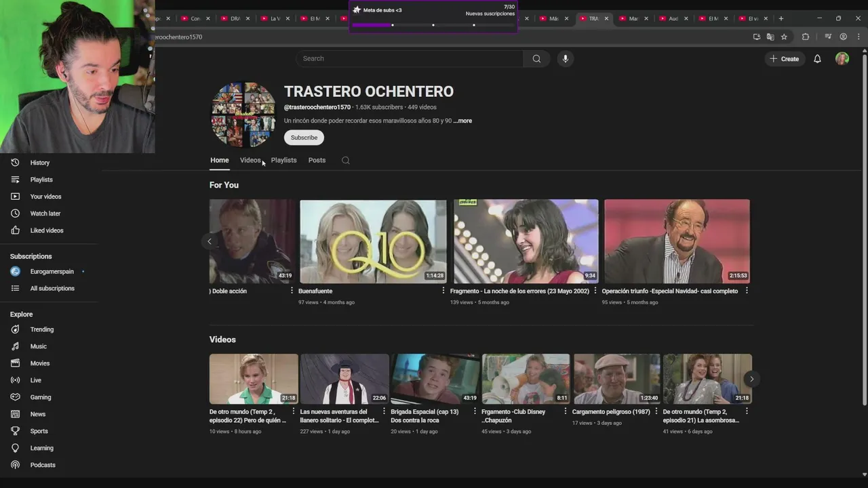The image size is (868, 488).
Task: Open options for Llanero solitario video
Action: (384, 411)
